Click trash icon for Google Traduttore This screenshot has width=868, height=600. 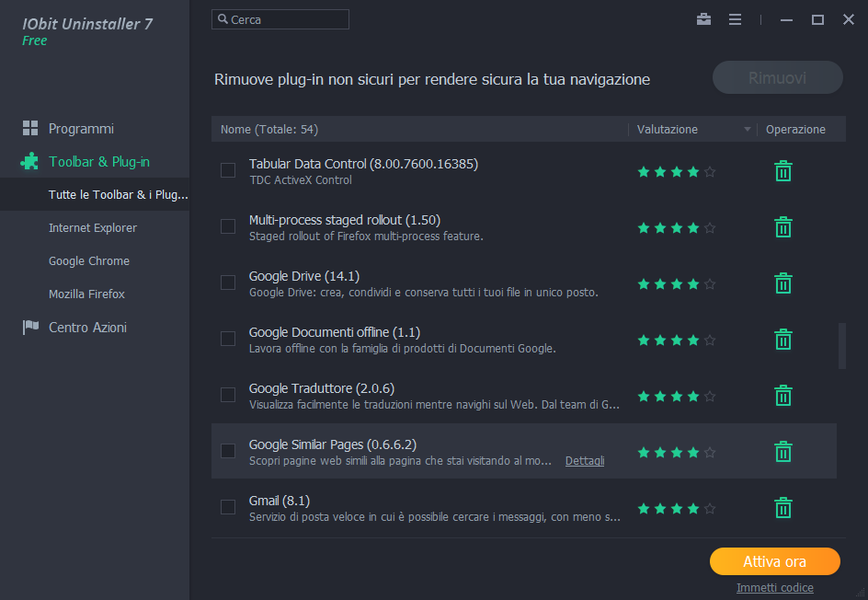pyautogui.click(x=782, y=396)
